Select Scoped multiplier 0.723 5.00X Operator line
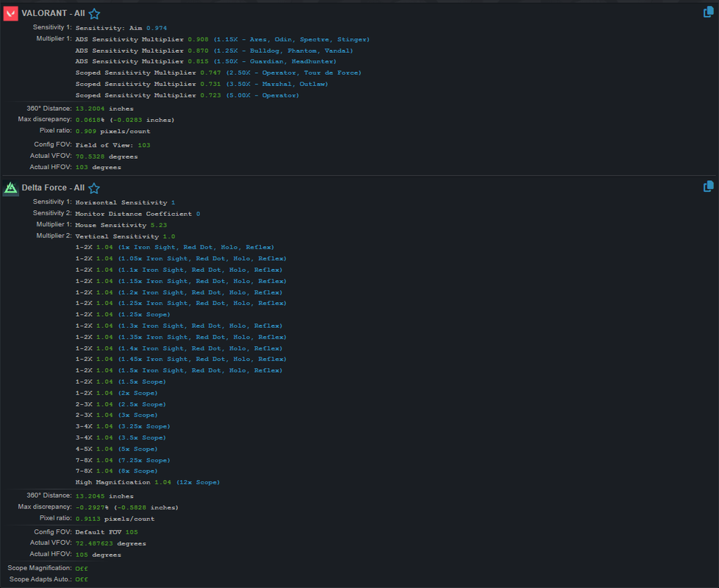 coord(187,96)
